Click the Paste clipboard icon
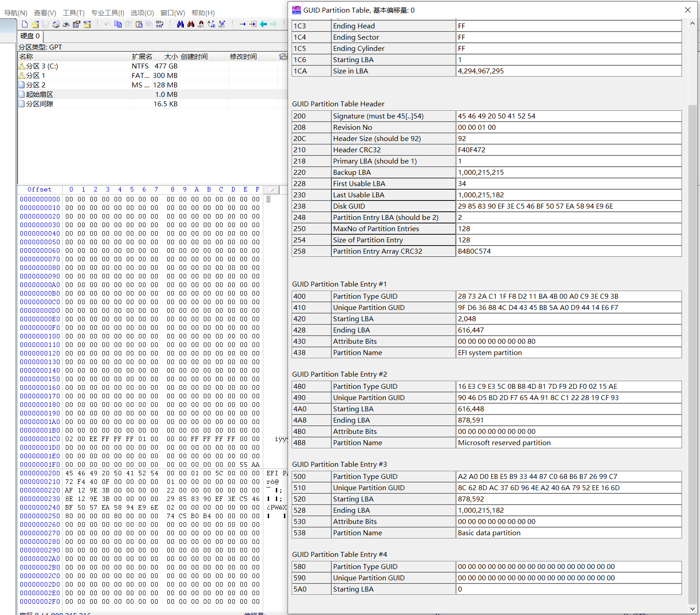Viewport: 700px width, 615px height. (139, 24)
